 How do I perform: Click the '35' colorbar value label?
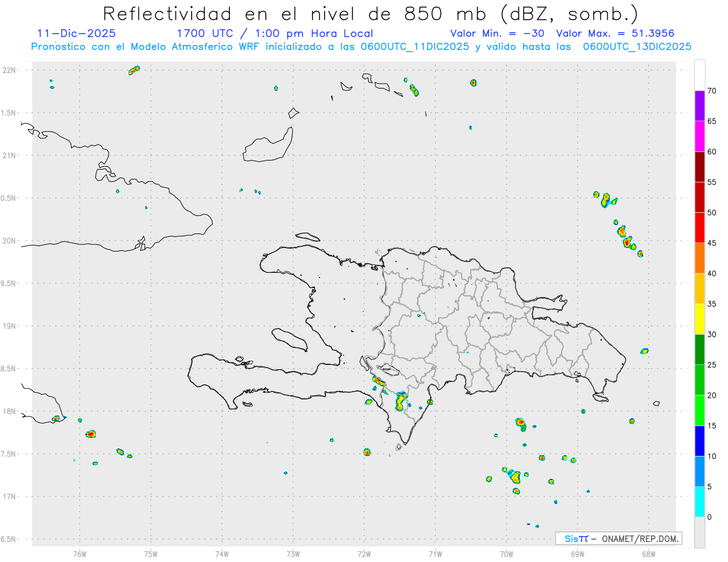click(712, 304)
